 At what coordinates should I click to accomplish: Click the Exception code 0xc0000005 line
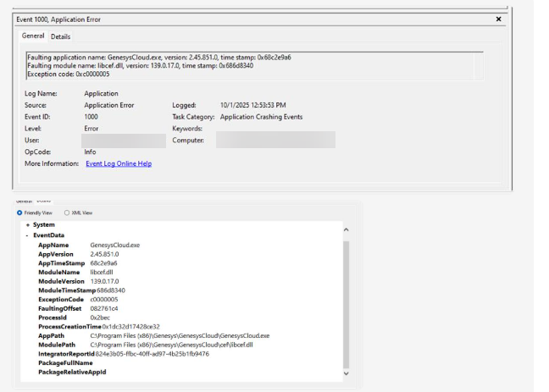point(69,75)
